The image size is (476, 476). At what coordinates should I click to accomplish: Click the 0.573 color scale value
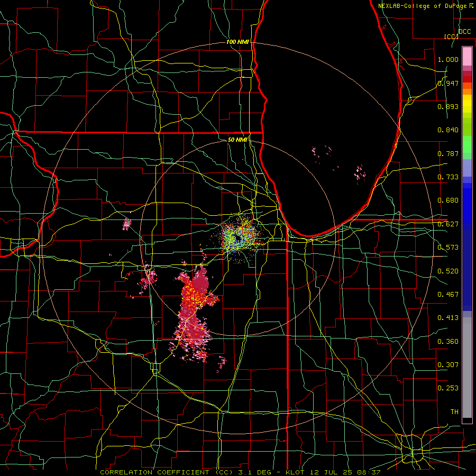pyautogui.click(x=448, y=248)
